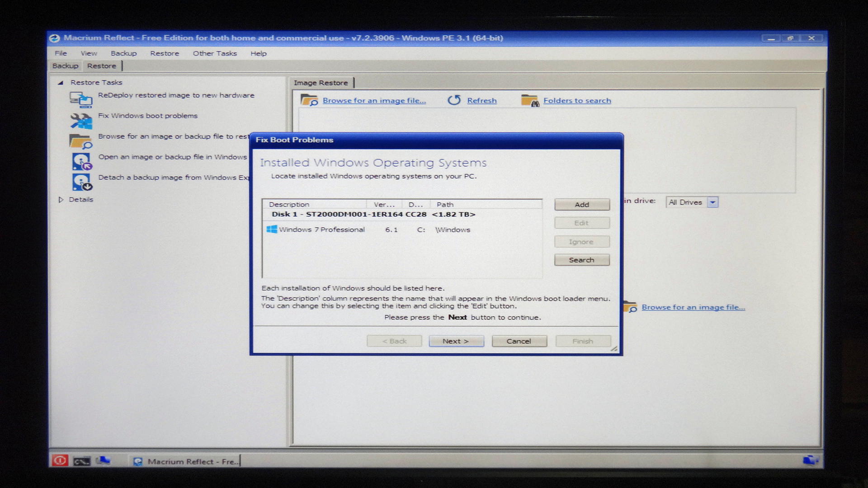Click the Open an image in Windows icon
868x488 pixels.
(x=82, y=161)
